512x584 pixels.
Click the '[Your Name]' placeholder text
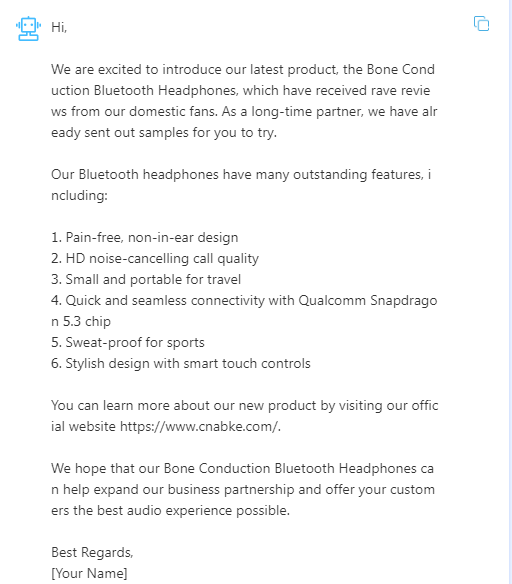pos(89,573)
